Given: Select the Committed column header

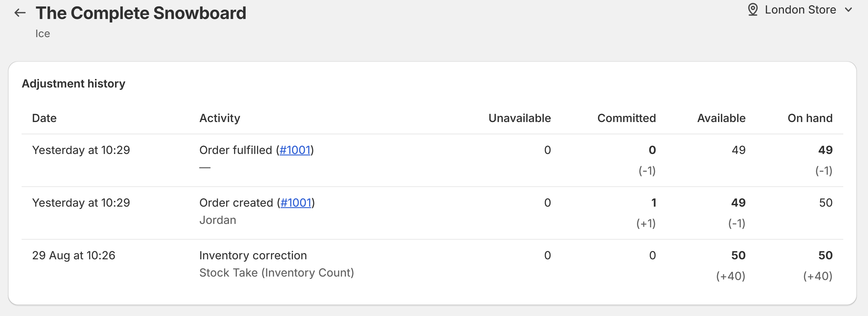Looking at the screenshot, I should click(626, 118).
